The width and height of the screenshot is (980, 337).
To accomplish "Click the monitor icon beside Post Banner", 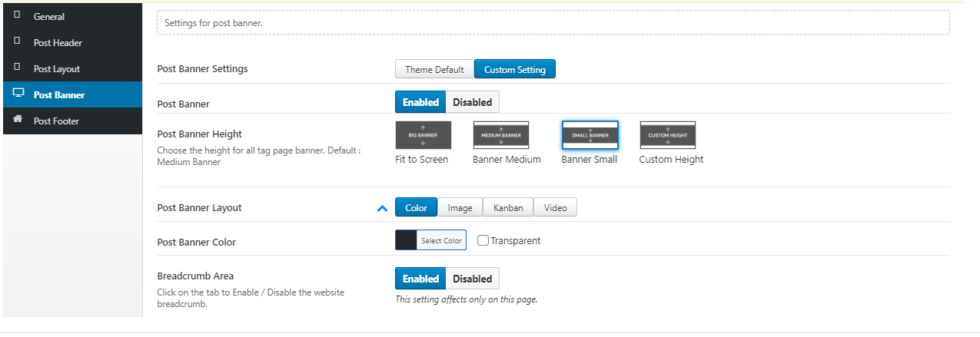I will coord(18,94).
